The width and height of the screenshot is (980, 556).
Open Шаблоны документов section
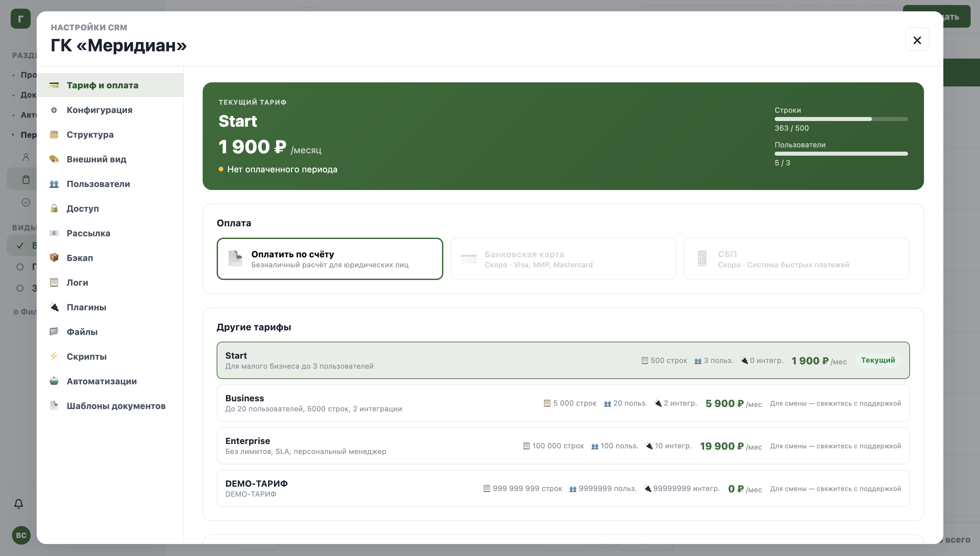tap(110, 406)
